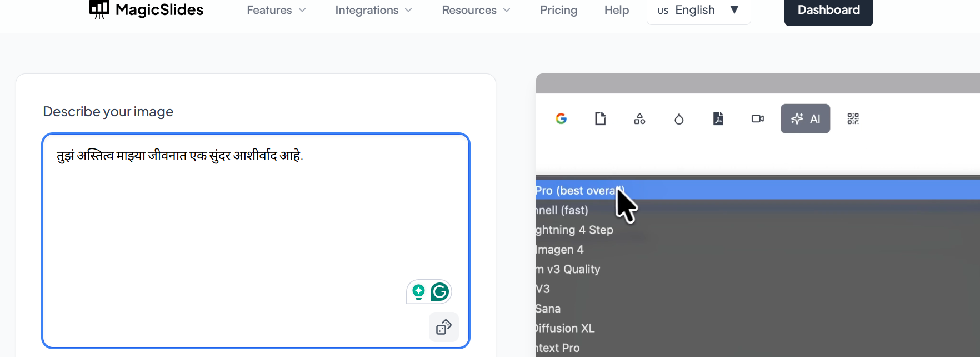Open the Grammarly icon in text box

(439, 292)
